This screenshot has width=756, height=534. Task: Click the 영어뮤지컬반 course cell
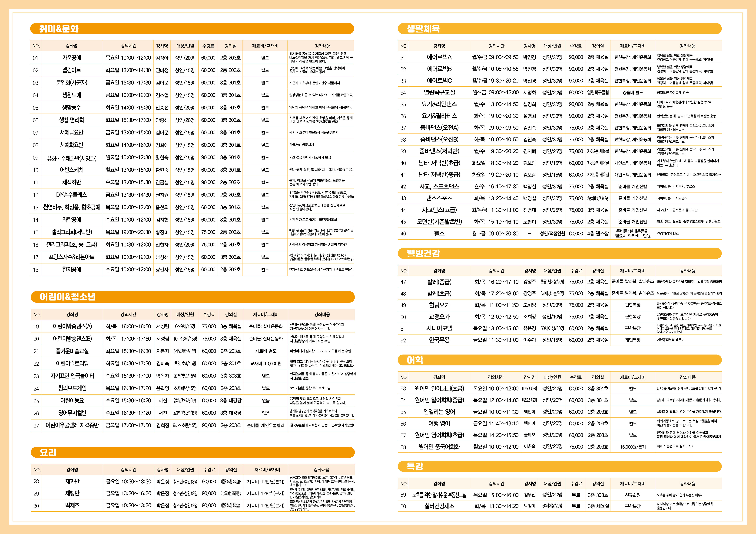tap(72, 413)
